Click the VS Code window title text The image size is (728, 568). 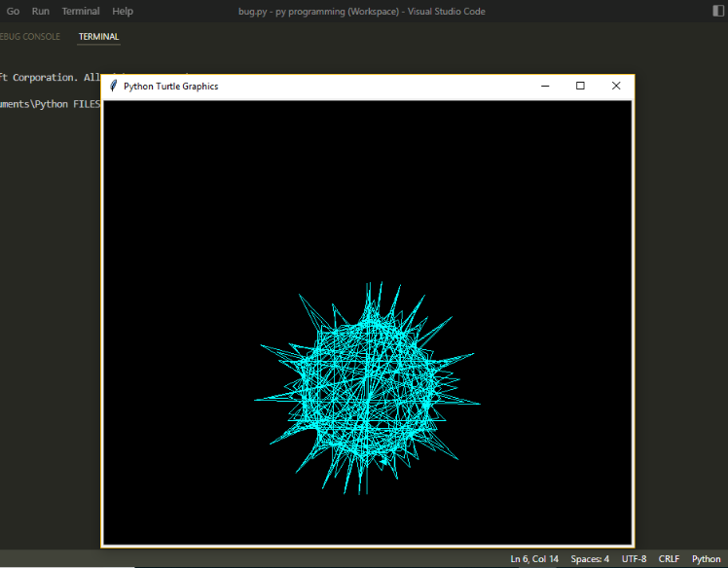coord(361,12)
